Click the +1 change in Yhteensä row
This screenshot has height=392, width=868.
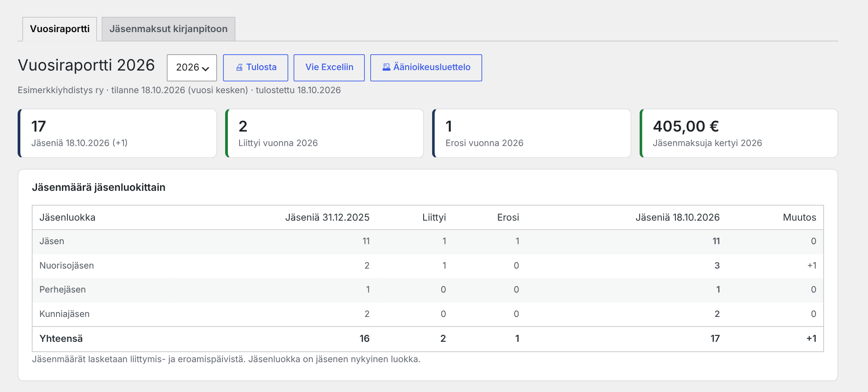(811, 339)
